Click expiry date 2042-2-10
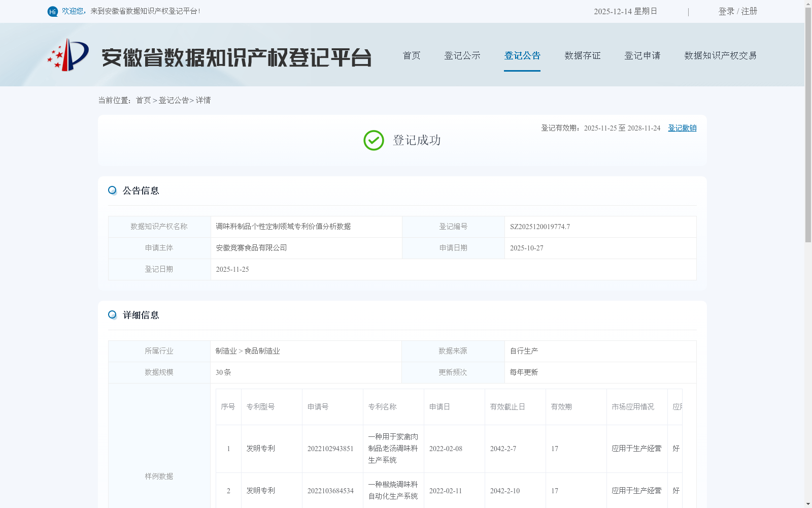This screenshot has height=508, width=812. click(505, 491)
